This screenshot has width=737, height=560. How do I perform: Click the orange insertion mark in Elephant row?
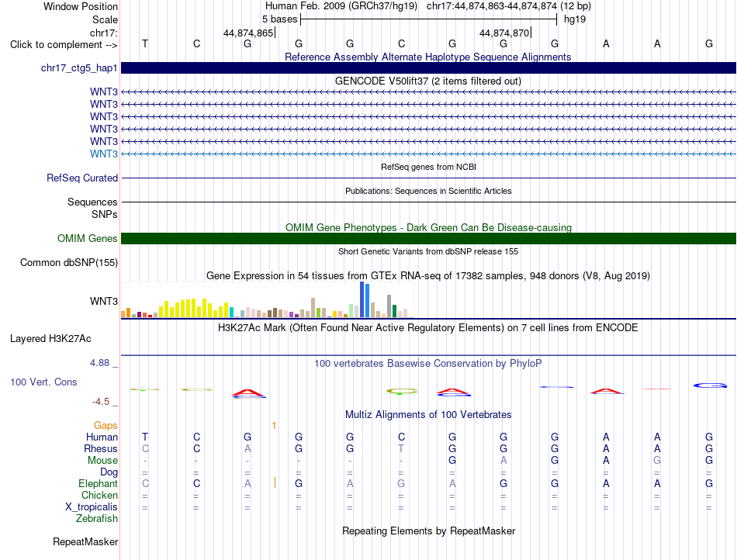click(x=275, y=482)
